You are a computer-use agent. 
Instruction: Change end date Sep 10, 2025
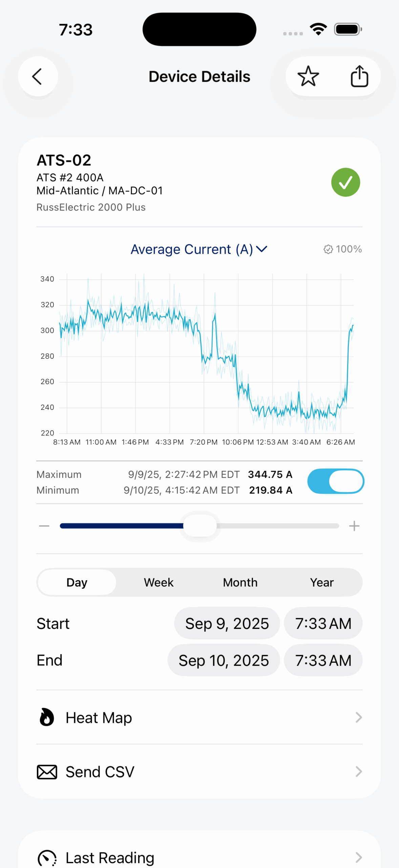pos(224,660)
